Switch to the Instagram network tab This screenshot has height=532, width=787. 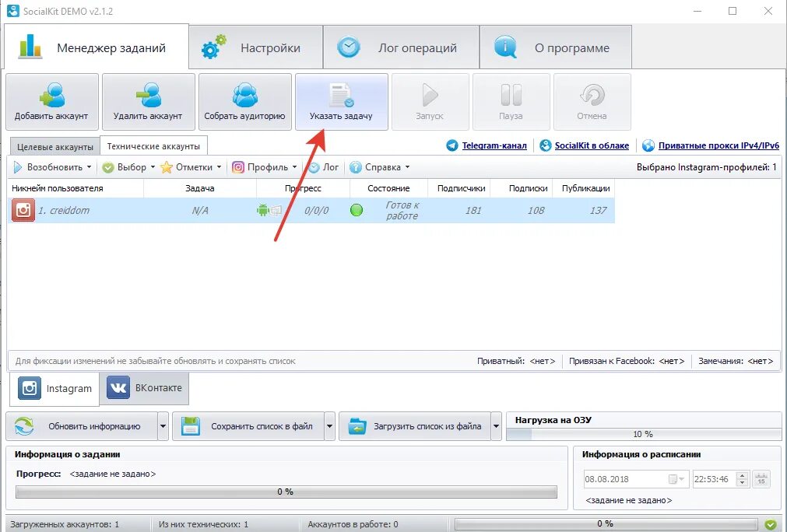(x=54, y=389)
